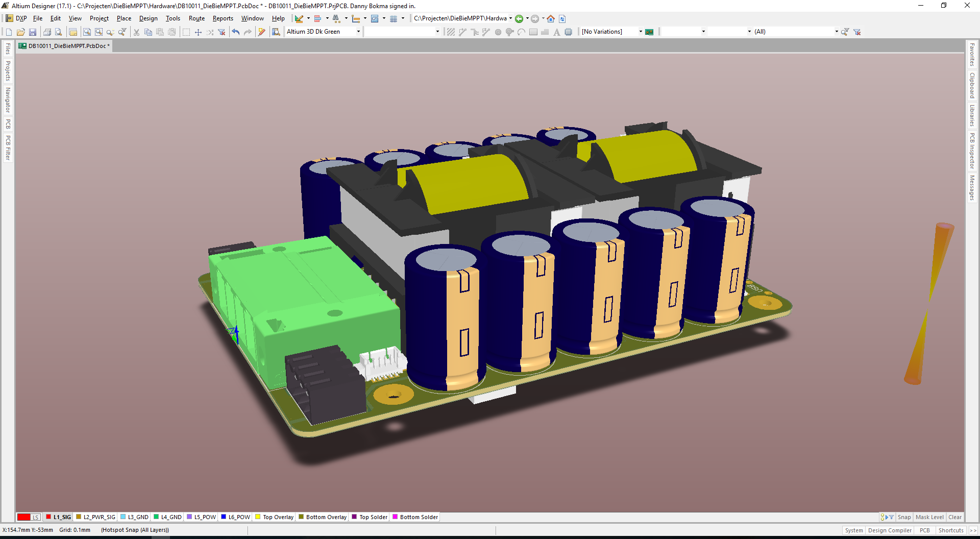
Task: Click the Align objects icon
Action: 317,19
